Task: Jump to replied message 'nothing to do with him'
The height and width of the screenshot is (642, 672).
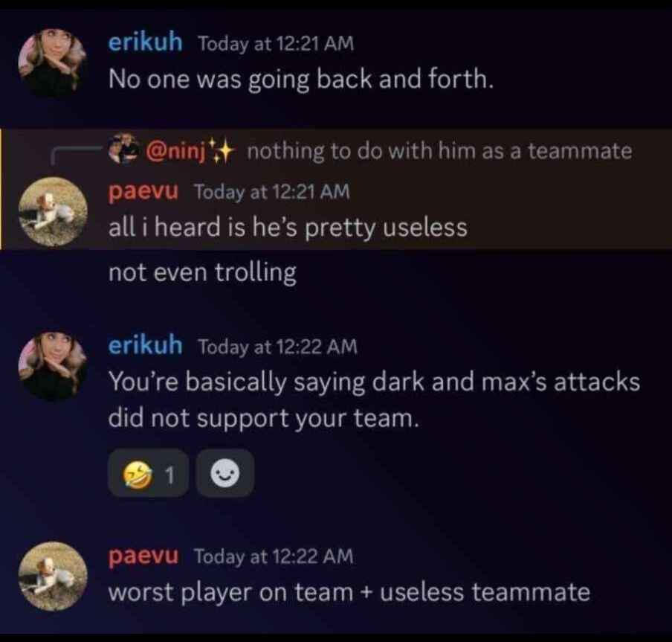Action: [x=440, y=151]
